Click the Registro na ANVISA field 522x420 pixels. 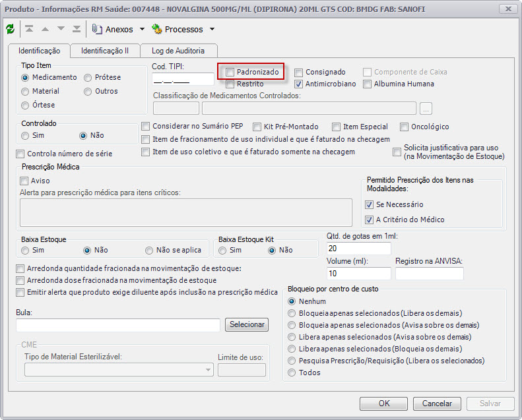click(x=429, y=274)
